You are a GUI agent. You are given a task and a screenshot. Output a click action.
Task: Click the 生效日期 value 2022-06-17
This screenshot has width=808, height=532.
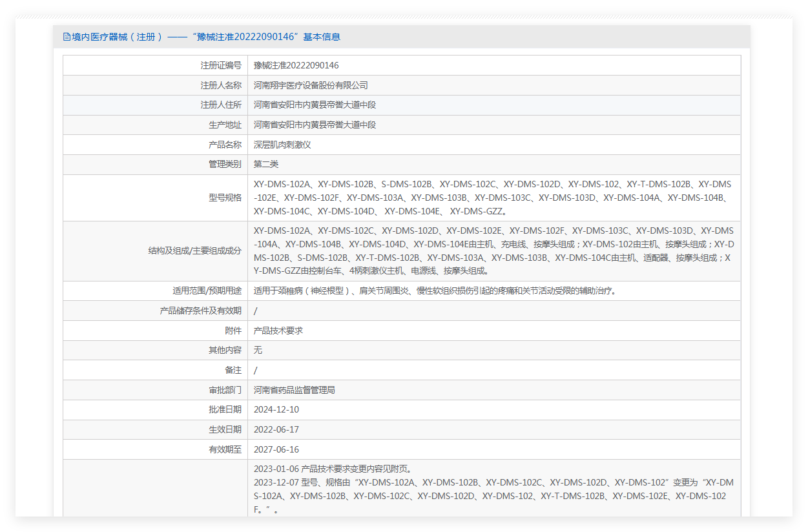click(276, 429)
